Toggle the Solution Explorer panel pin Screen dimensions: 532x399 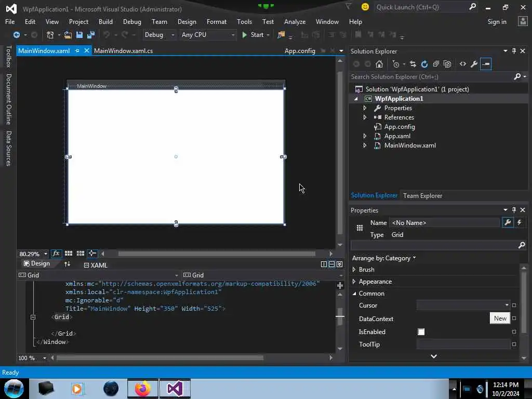[514, 51]
